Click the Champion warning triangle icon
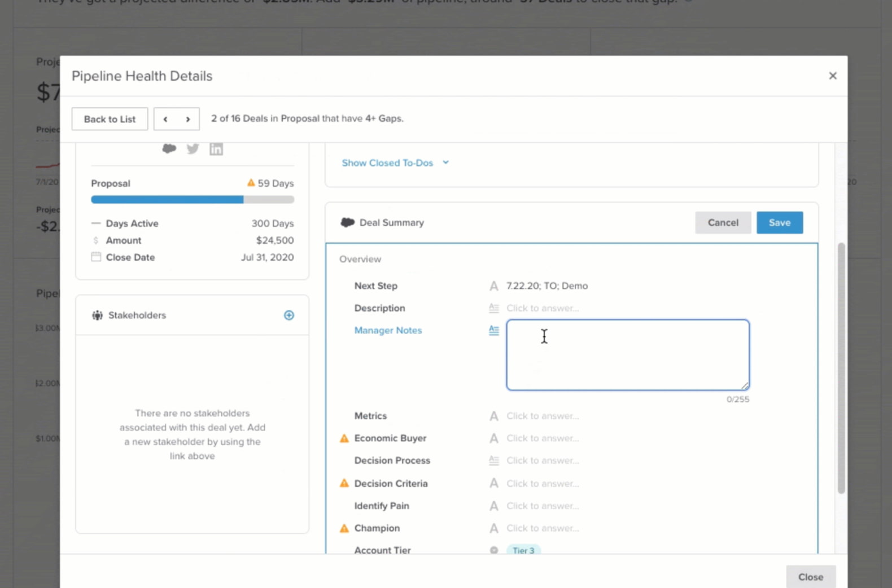This screenshot has width=892, height=588. click(344, 529)
